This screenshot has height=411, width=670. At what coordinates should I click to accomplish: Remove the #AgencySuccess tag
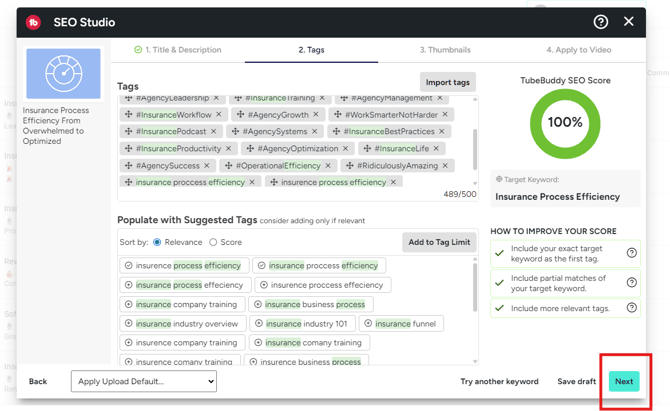point(207,166)
